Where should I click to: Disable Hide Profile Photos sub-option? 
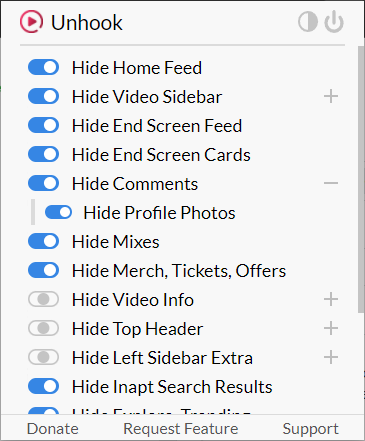point(58,212)
